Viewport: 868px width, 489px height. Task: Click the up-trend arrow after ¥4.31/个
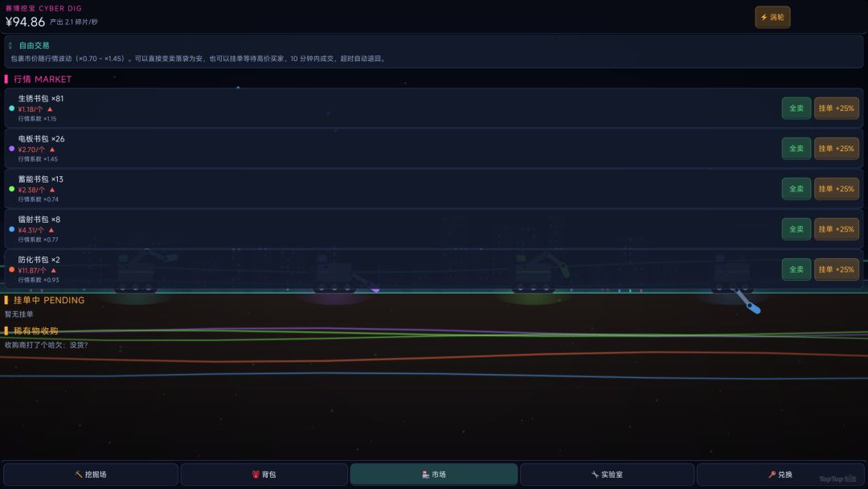[x=51, y=230]
